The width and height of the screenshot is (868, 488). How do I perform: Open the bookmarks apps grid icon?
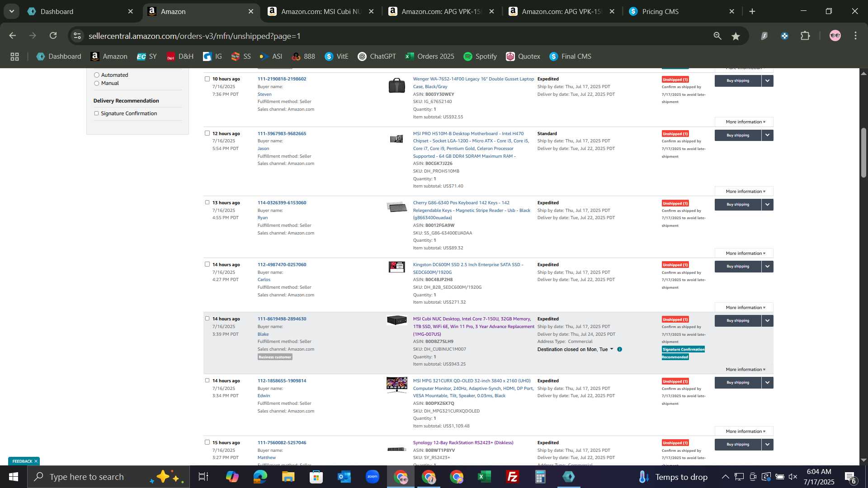coord(14,56)
